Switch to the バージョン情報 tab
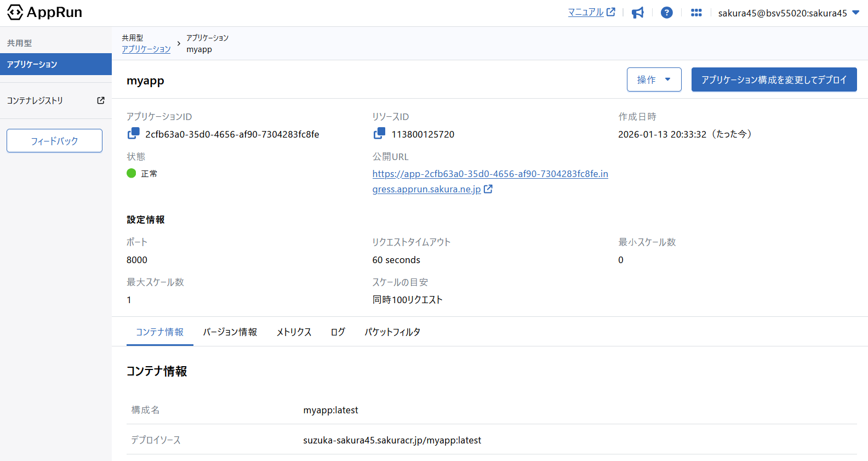Image resolution: width=868 pixels, height=461 pixels. click(x=230, y=332)
